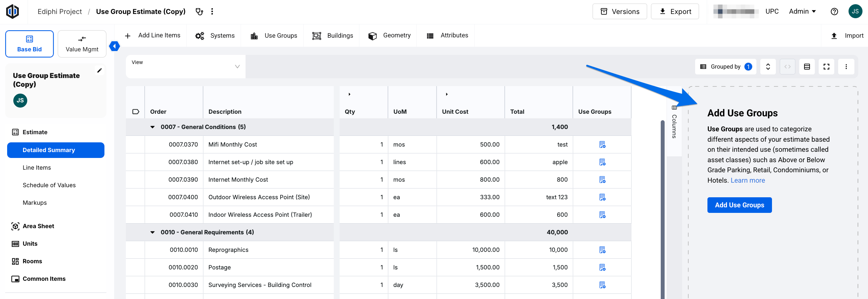Open the kebab menu next to the estimate title
The width and height of the screenshot is (868, 299).
tap(212, 11)
